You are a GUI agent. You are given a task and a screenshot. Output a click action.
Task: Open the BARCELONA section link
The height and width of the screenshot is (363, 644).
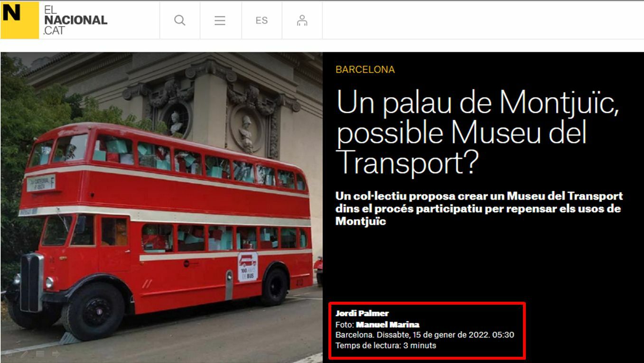pyautogui.click(x=365, y=69)
